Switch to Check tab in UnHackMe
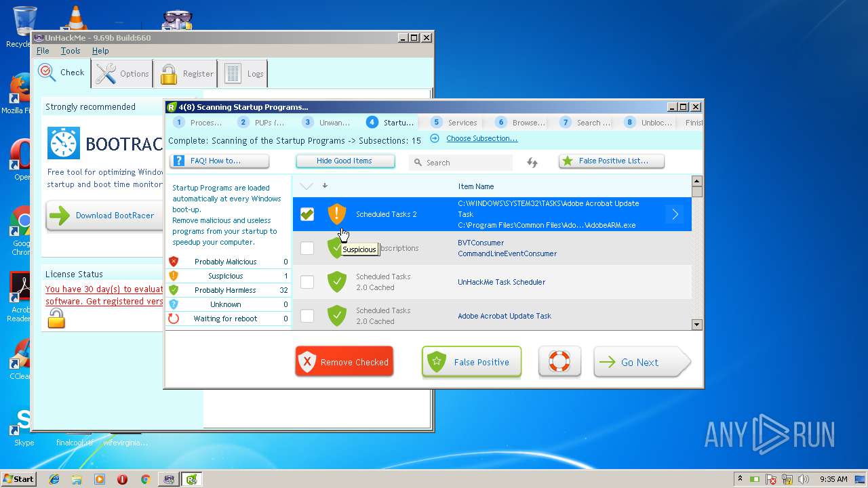The image size is (868, 488). [61, 73]
